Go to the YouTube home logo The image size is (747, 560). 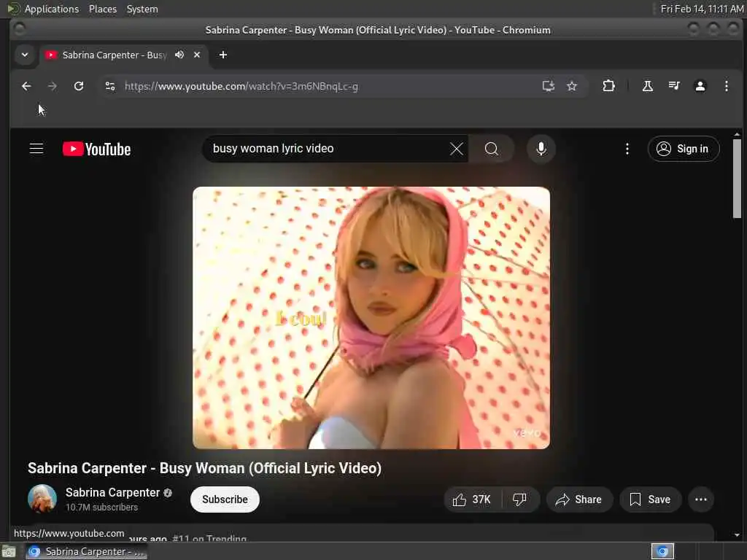[97, 149]
